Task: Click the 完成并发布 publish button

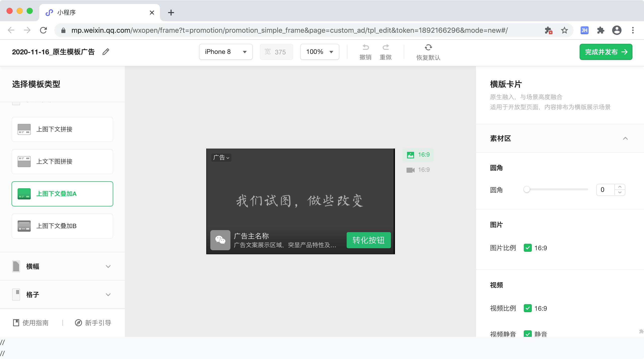Action: tap(606, 52)
